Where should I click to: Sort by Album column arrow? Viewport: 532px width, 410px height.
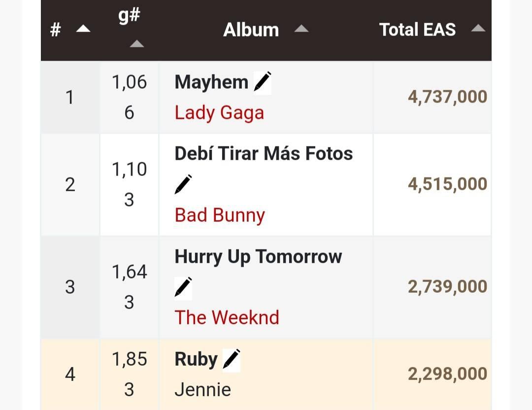[x=301, y=29]
